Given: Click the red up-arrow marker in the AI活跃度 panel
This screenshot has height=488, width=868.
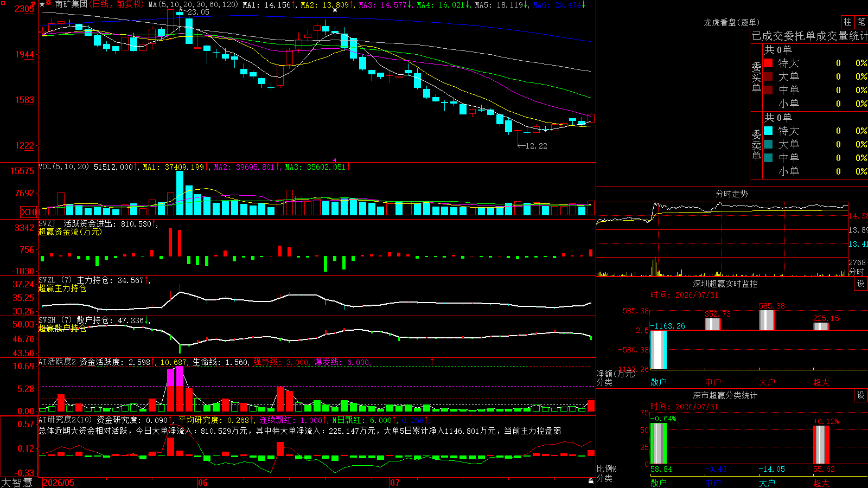Looking at the screenshot, I should 432,361.
